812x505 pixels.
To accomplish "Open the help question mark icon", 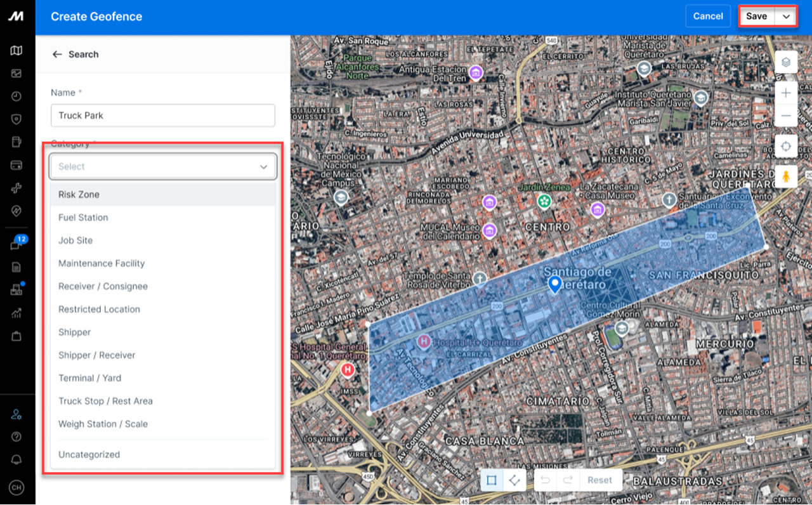I will click(x=16, y=436).
